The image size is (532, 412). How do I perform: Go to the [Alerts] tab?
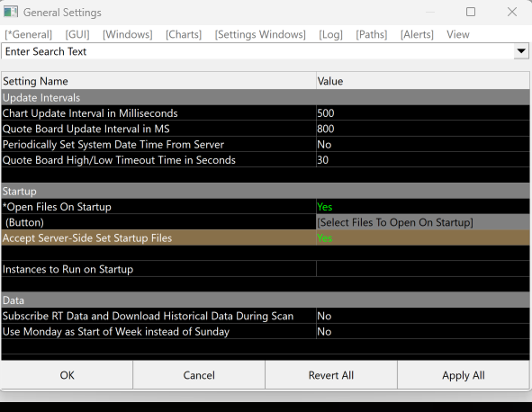[x=417, y=34]
